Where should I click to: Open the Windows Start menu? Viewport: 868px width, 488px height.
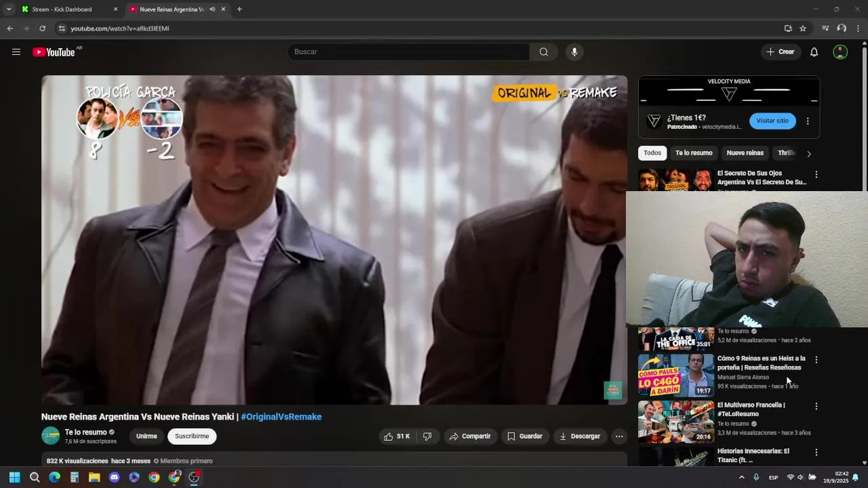[15, 477]
